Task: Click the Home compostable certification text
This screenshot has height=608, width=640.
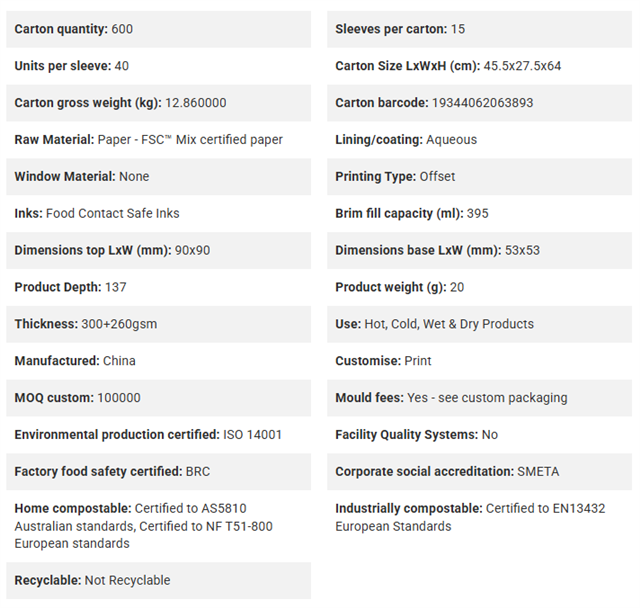Action: (x=144, y=526)
